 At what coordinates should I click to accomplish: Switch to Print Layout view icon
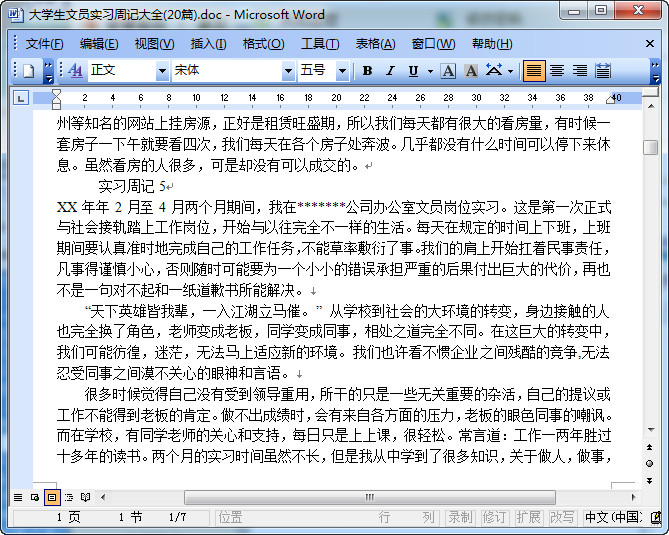pyautogui.click(x=52, y=497)
